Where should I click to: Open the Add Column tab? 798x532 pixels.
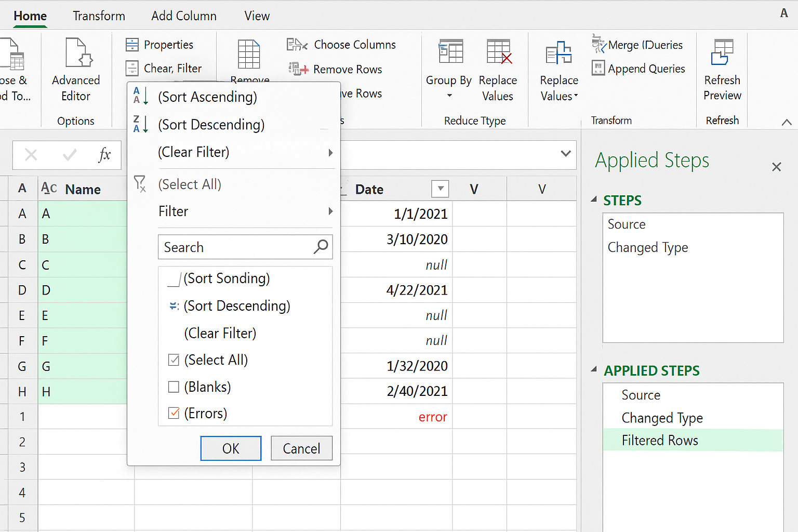(184, 16)
